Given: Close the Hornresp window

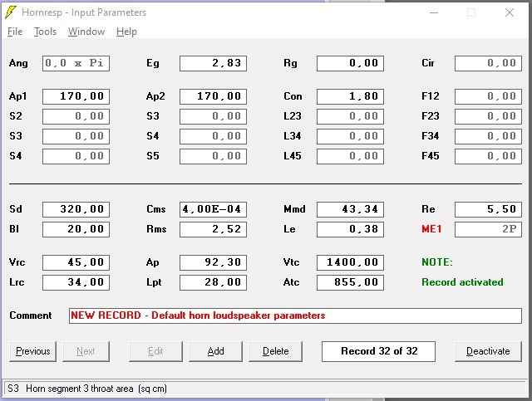Looking at the screenshot, I should pyautogui.click(x=510, y=13).
